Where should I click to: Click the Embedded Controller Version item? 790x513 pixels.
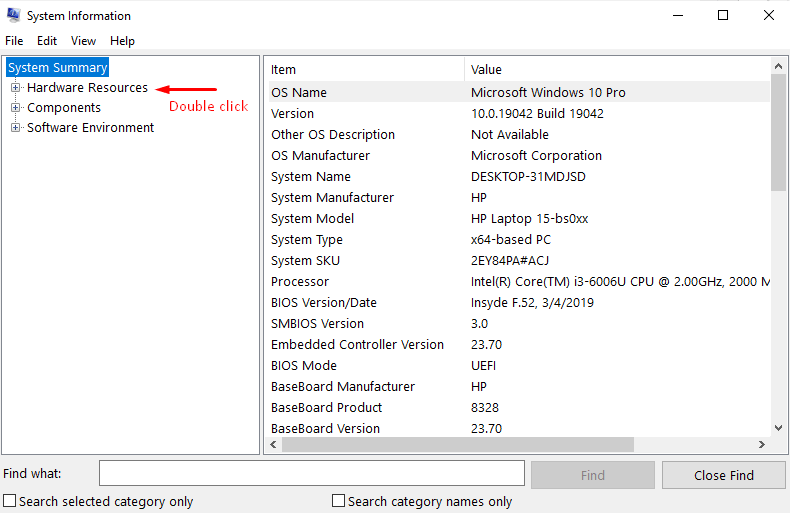pyautogui.click(x=357, y=345)
